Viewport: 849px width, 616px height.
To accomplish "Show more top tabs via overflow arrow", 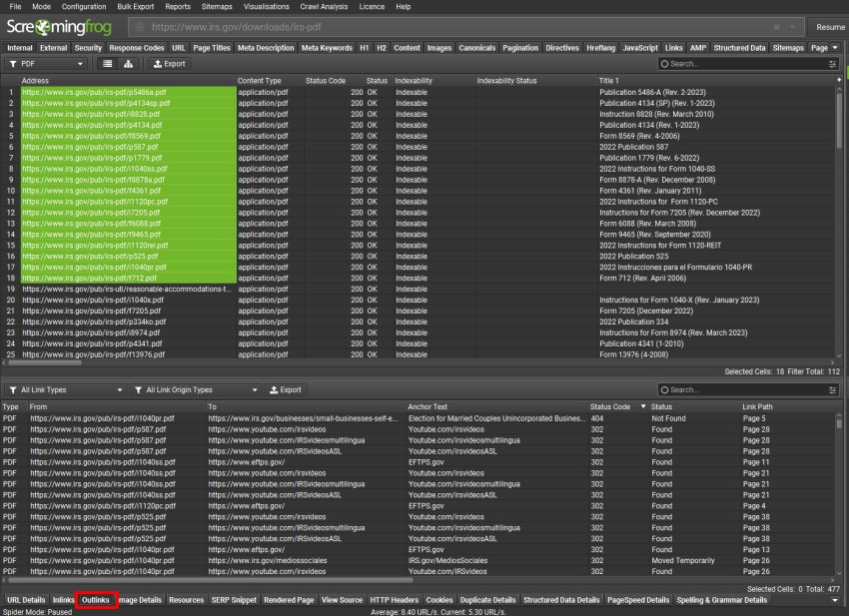I will point(835,48).
